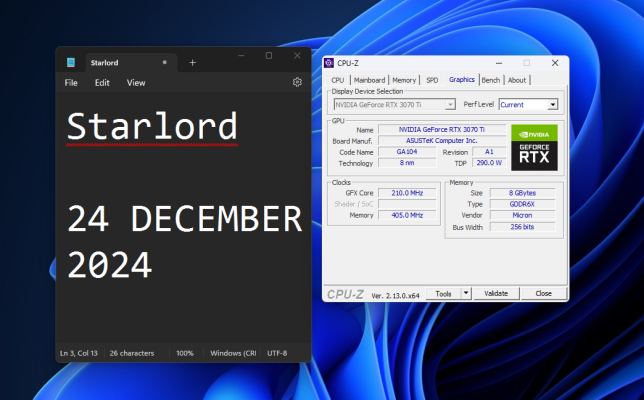Screen dimensions: 644x400
Task: Click the Memory Size 8 GBytes value
Action: tap(522, 193)
